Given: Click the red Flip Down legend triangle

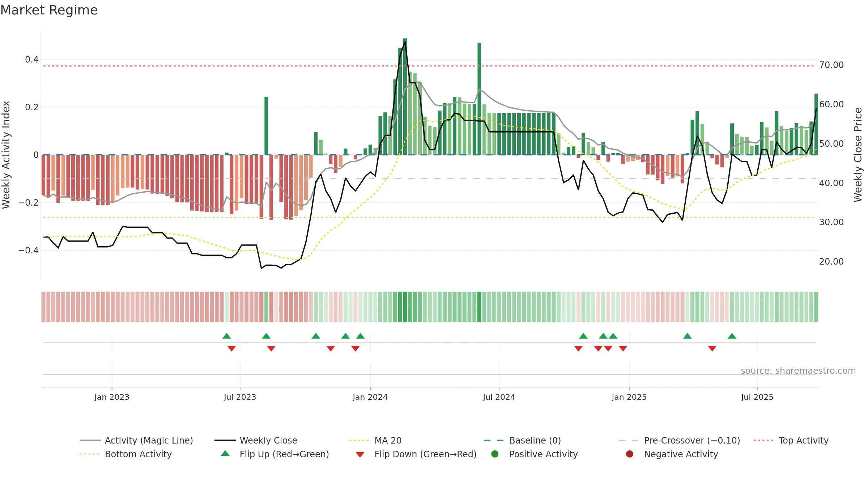Looking at the screenshot, I should (360, 455).
